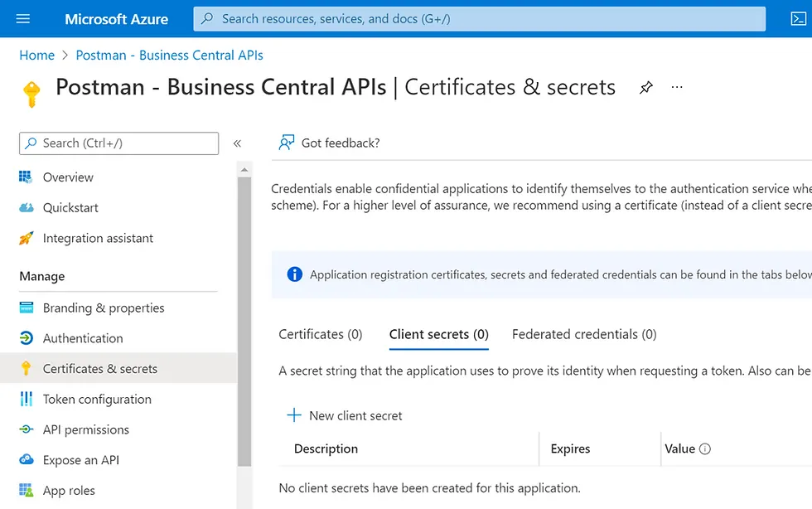Focus the sidebar Search (Ctrl+/) box
Screen dimensions: 812x509
pyautogui.click(x=118, y=143)
